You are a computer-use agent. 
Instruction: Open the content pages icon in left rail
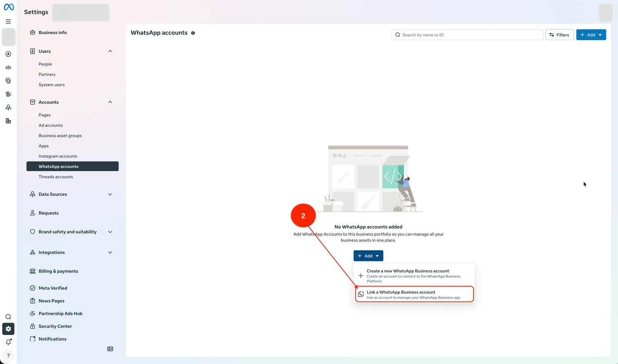pos(8,81)
